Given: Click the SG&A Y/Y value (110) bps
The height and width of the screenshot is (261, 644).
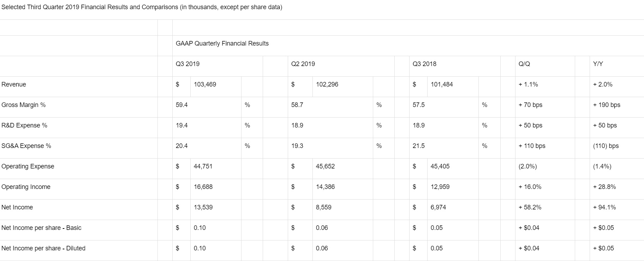Looking at the screenshot, I should point(606,146).
